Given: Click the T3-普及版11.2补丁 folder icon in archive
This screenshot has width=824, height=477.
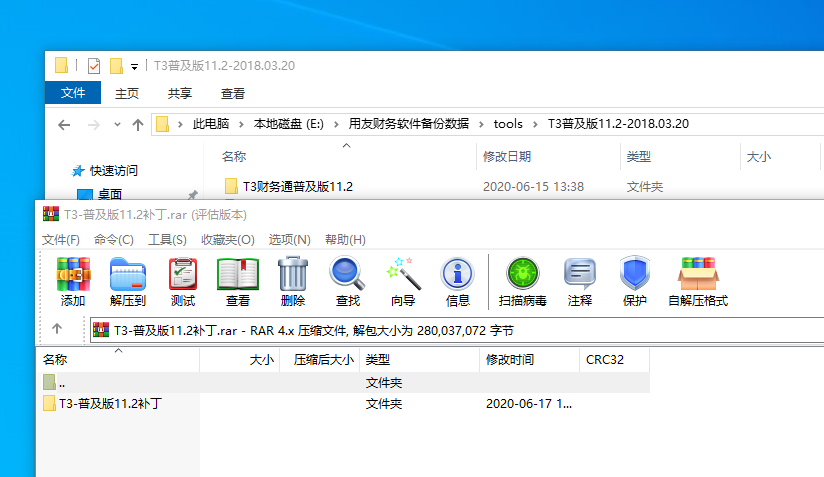Looking at the screenshot, I should [49, 403].
